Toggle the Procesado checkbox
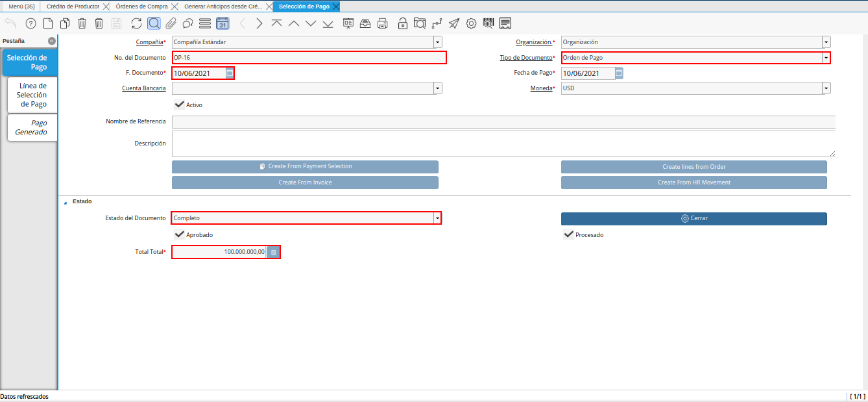 coord(569,234)
